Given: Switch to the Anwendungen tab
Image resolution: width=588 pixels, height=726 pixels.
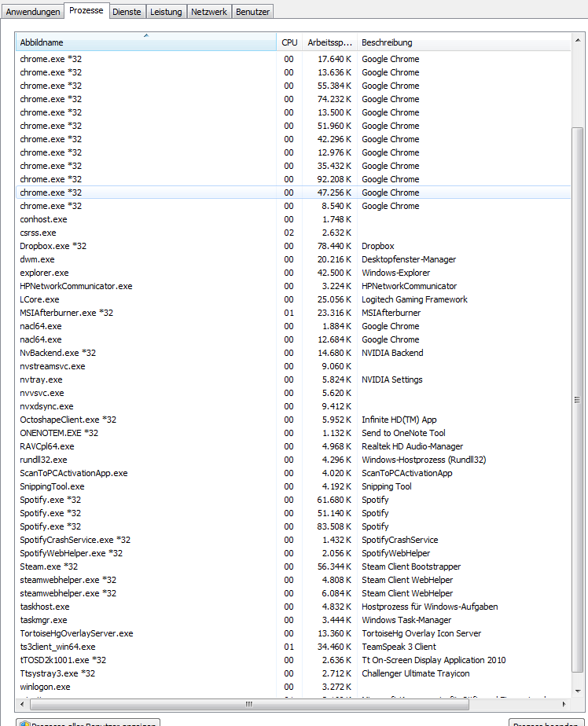Looking at the screenshot, I should 33,12.
